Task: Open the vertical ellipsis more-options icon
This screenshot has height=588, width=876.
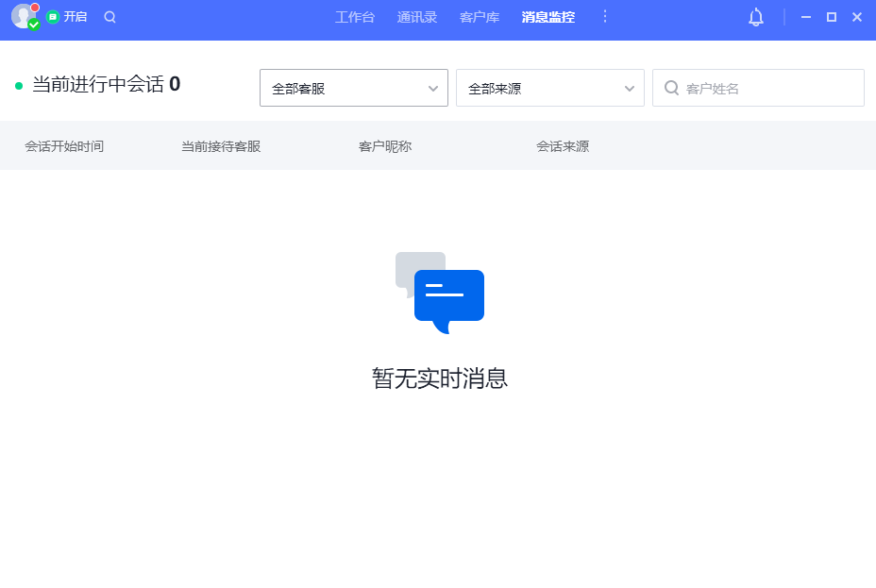Action: point(605,16)
